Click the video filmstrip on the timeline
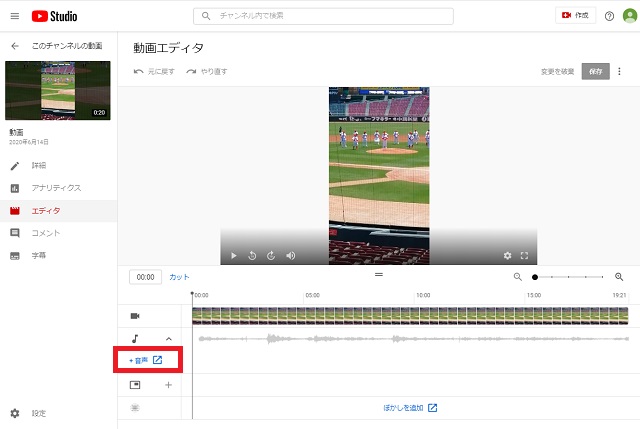The image size is (640, 429). (x=410, y=316)
